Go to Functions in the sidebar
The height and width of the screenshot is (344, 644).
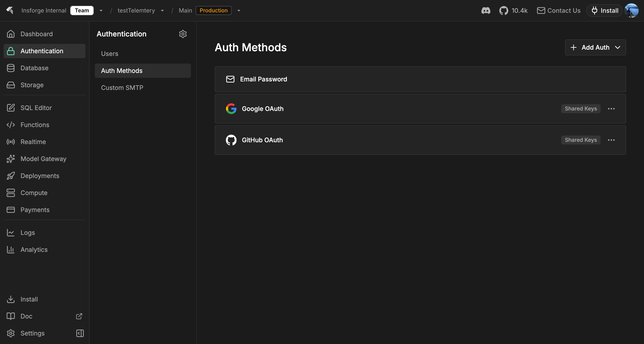(44, 125)
